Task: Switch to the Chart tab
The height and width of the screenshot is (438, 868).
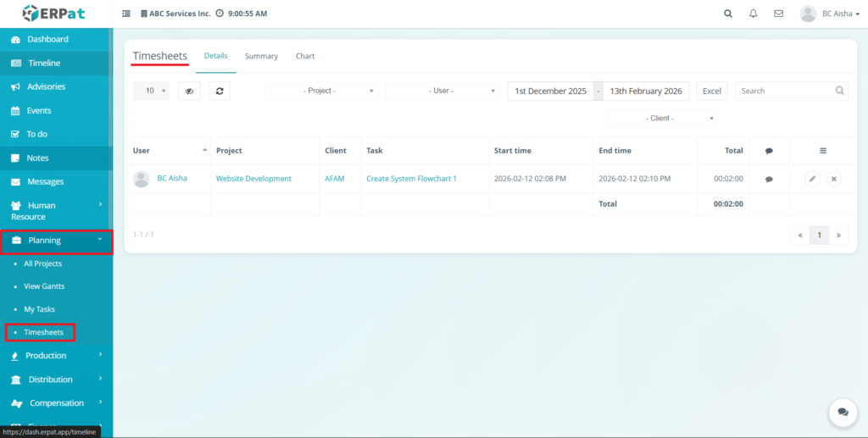Action: [x=305, y=56]
